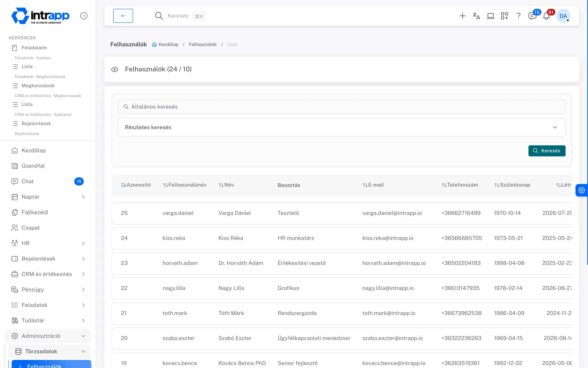The image size is (588, 368).
Task: Expand Bejelentések submenu chevron in main menu
Action: (x=83, y=259)
